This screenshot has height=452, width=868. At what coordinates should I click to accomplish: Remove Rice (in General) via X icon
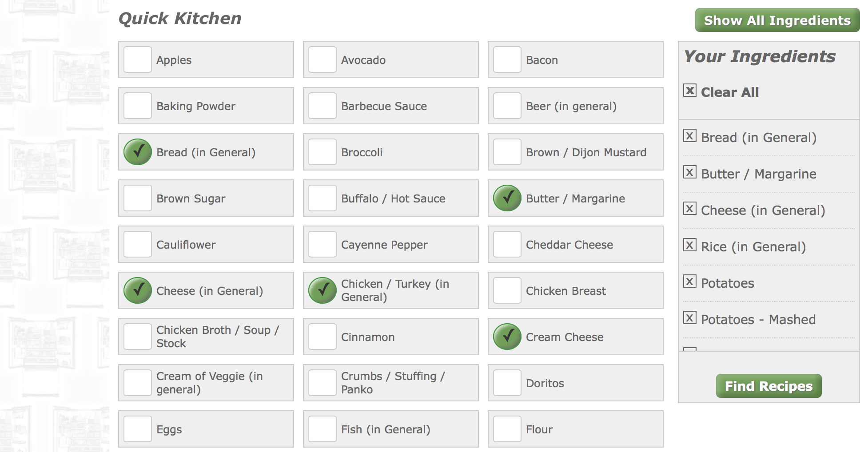tap(689, 245)
